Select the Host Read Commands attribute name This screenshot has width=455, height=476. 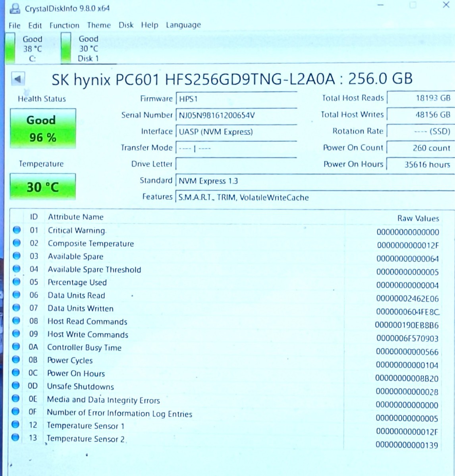pos(87,321)
